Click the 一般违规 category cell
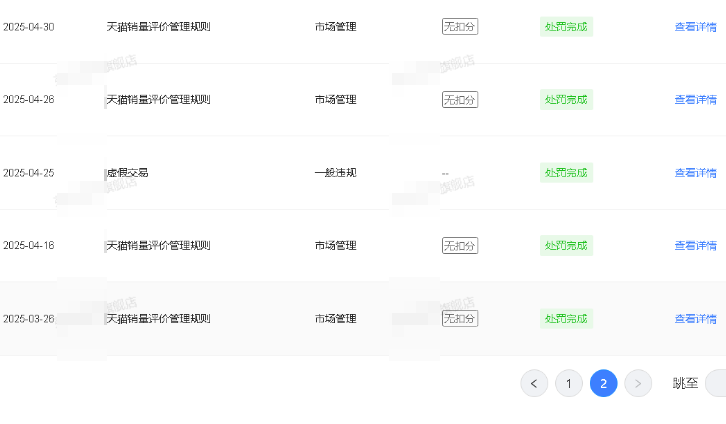Screen dimensions: 726x424 point(335,173)
